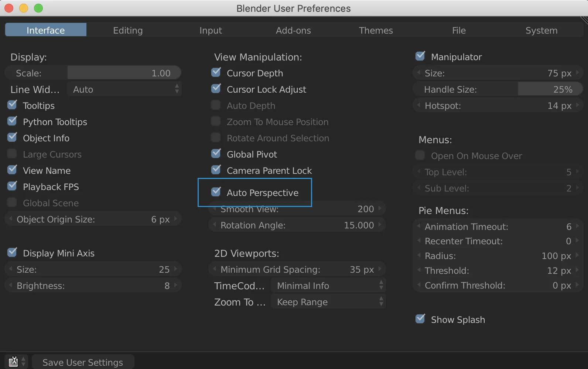Toggle Global Pivot checkbox
The height and width of the screenshot is (369, 588).
pos(216,154)
